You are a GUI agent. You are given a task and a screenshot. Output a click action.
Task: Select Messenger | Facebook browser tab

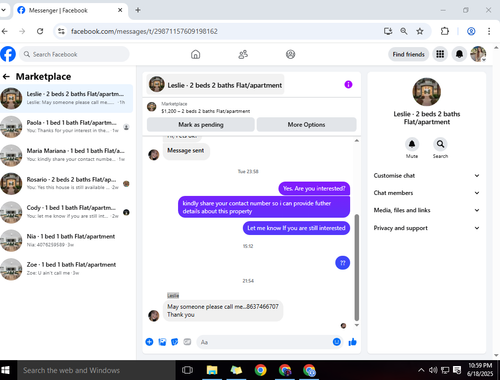[70, 10]
